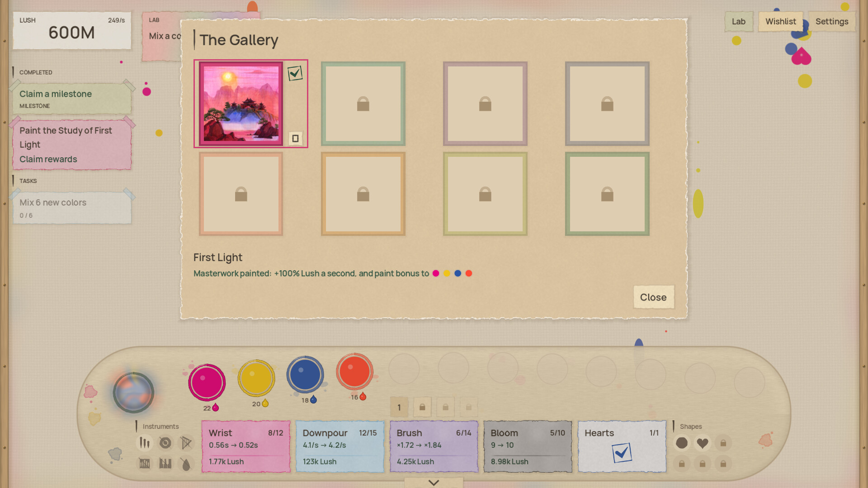The height and width of the screenshot is (488, 868).
Task: Expand the bottom panel chevron arrow
Action: click(x=434, y=483)
